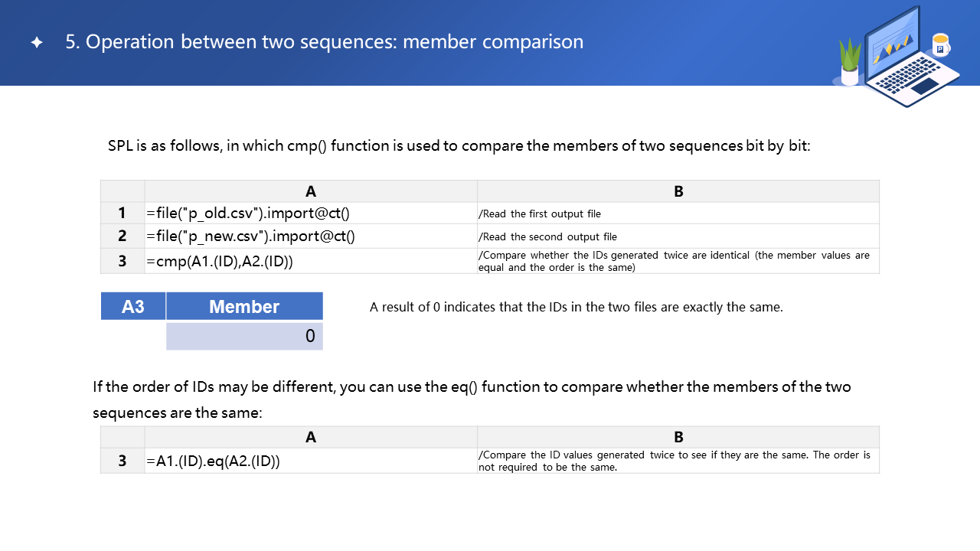Click column A header of first table

[x=310, y=191]
